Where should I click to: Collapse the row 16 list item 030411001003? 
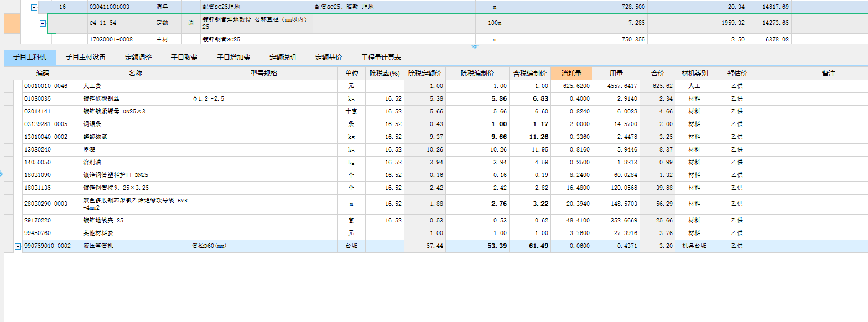tap(34, 7)
